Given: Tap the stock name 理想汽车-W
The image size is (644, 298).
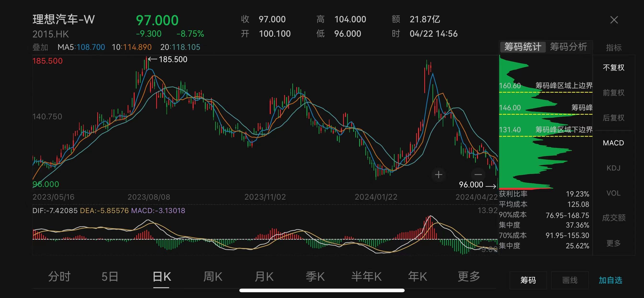Looking at the screenshot, I should click(63, 19).
